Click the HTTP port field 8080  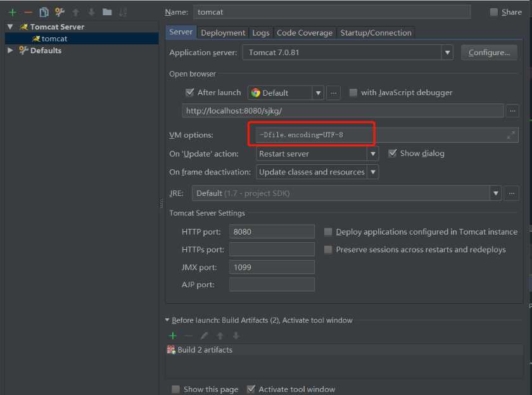pyautogui.click(x=272, y=232)
